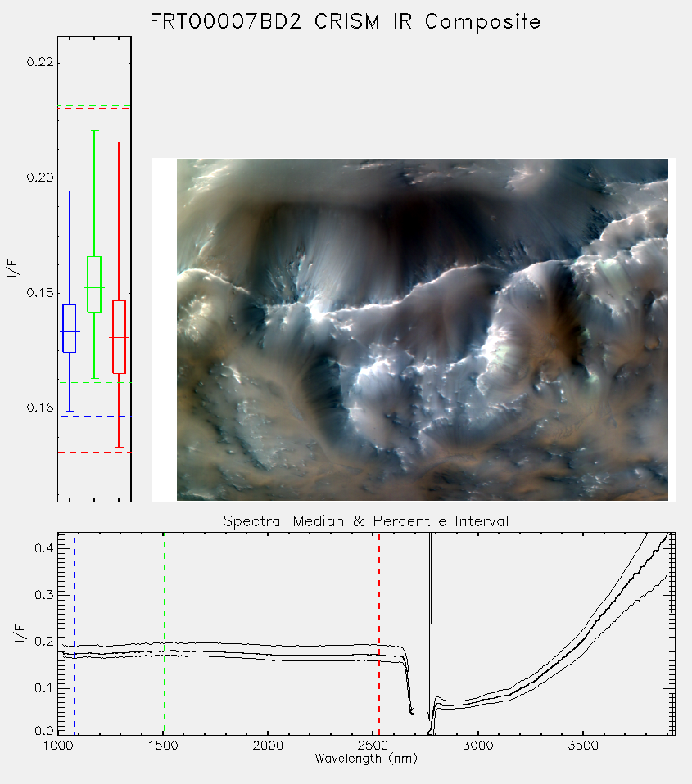
Task: Select the blue dashed wavelength marker
Action: tap(75, 633)
